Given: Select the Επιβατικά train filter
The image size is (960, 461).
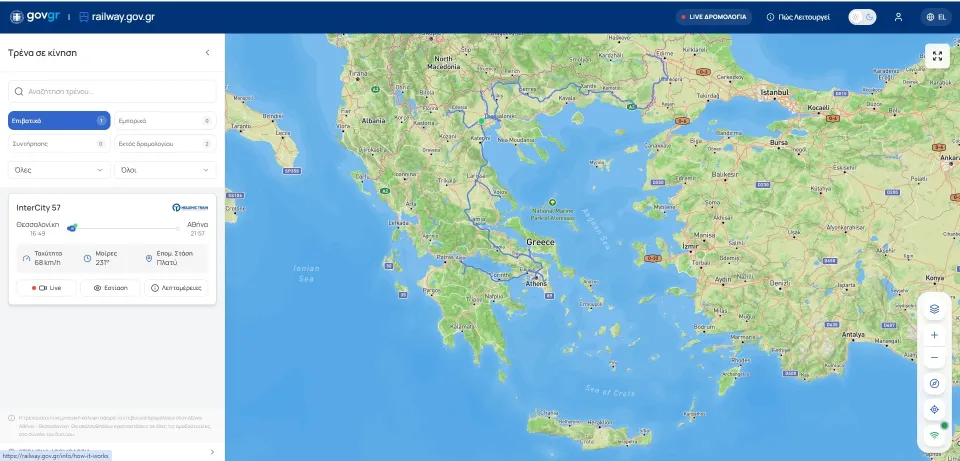Looking at the screenshot, I should (x=59, y=120).
